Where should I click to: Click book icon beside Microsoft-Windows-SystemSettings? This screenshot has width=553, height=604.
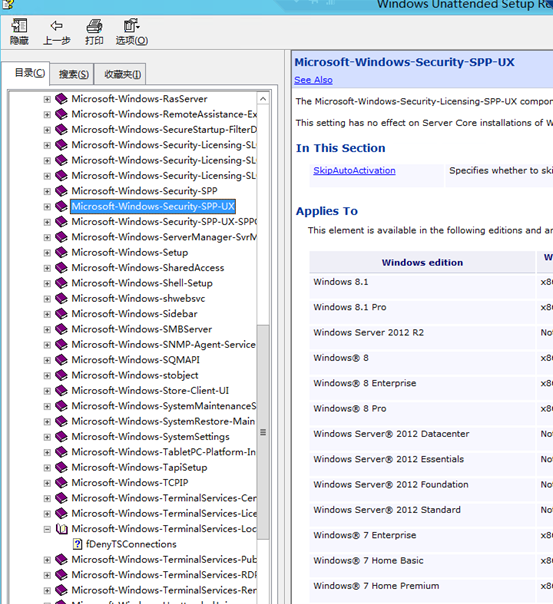61,437
